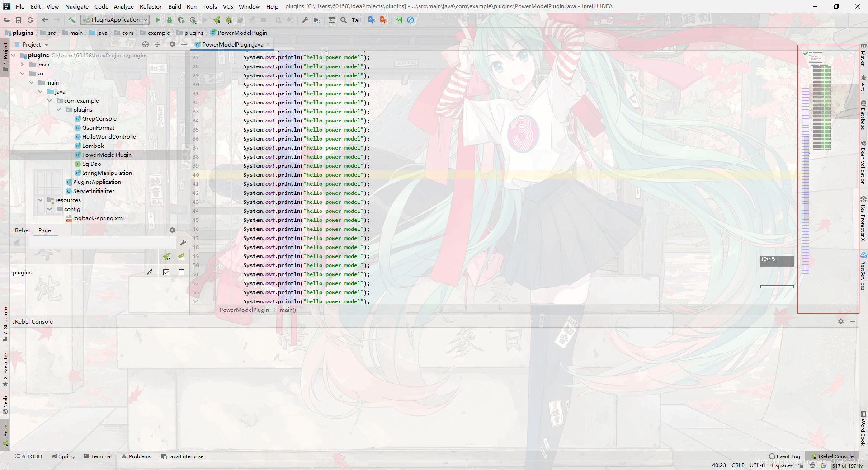Viewport: 868px width, 470px height.
Task: Close the PowerModelPlugin.java tab
Action: 268,44
